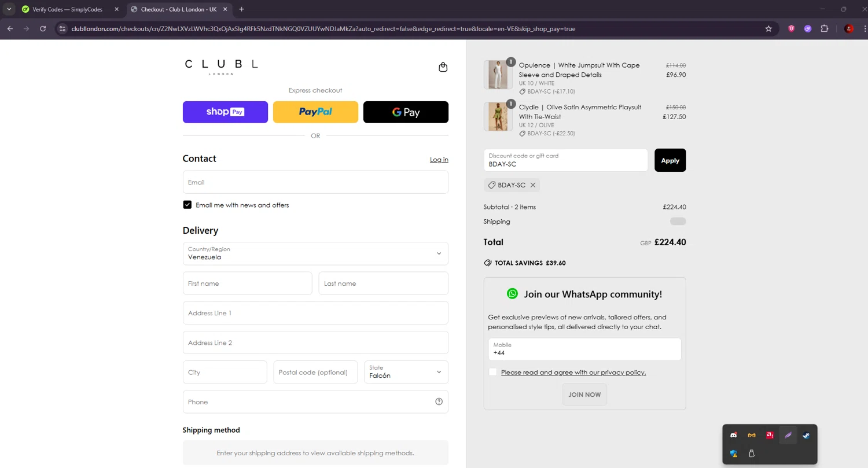
Task: Tick the privacy policy agreement checkbox
Action: [493, 372]
